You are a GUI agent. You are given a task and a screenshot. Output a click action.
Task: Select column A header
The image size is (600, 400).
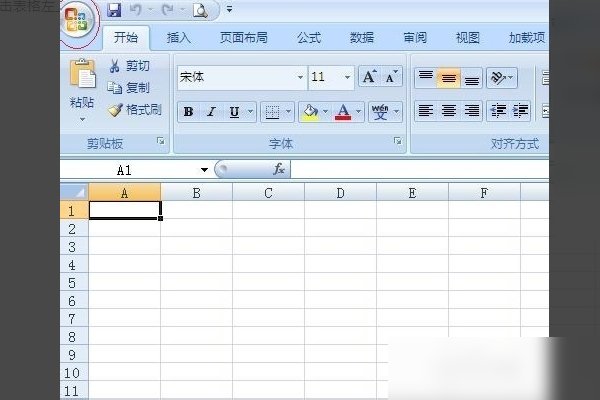[x=125, y=193]
